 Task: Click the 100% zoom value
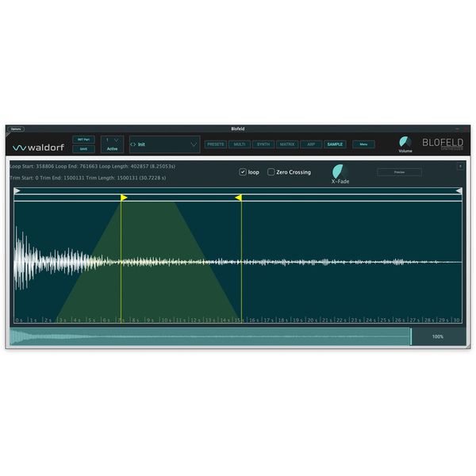click(437, 336)
